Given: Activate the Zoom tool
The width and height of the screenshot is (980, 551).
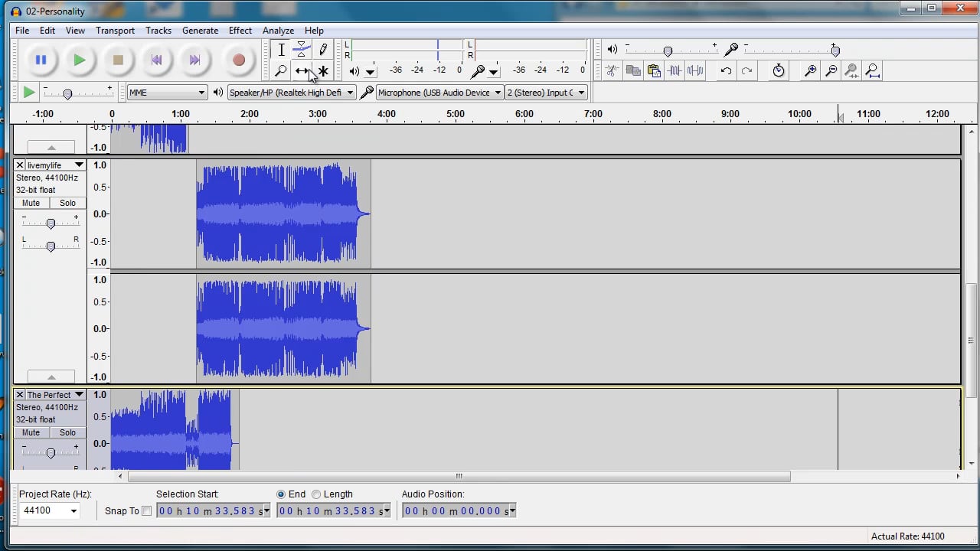Looking at the screenshot, I should point(281,71).
